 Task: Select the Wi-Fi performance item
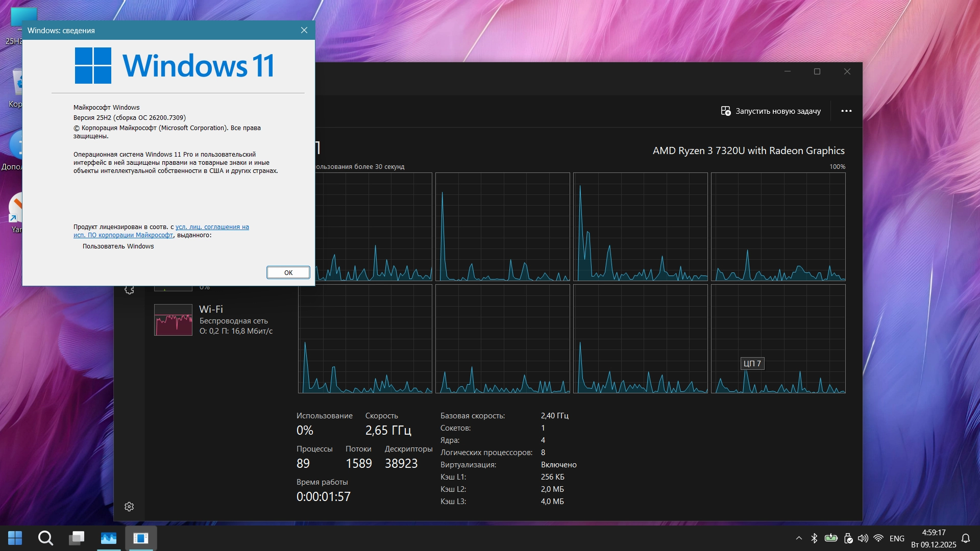pyautogui.click(x=214, y=320)
